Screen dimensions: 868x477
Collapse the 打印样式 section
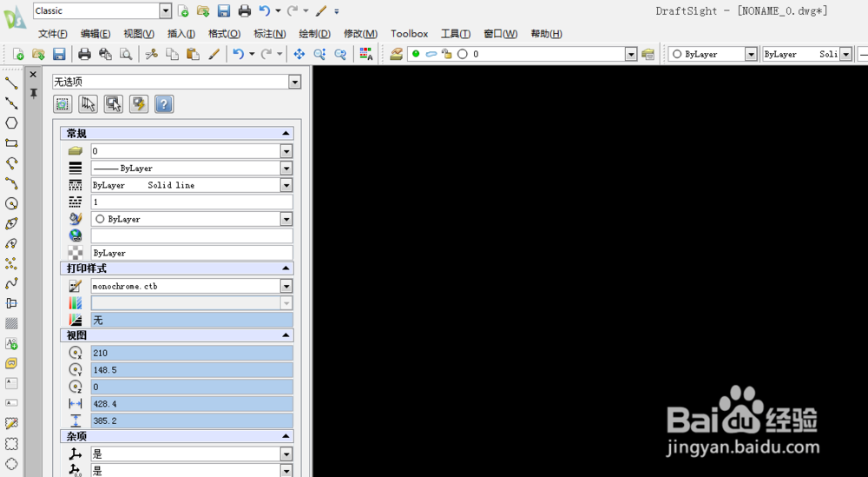point(286,268)
